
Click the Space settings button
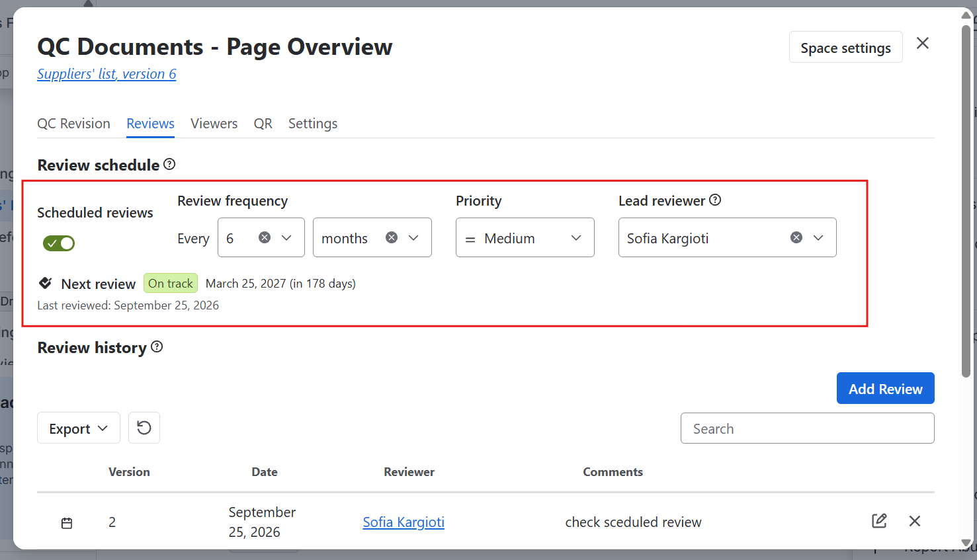[x=846, y=47]
